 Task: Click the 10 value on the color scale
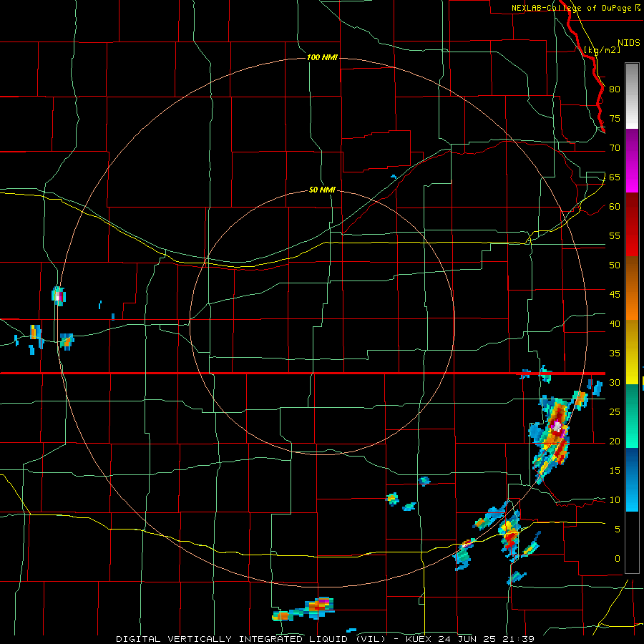pyautogui.click(x=615, y=500)
